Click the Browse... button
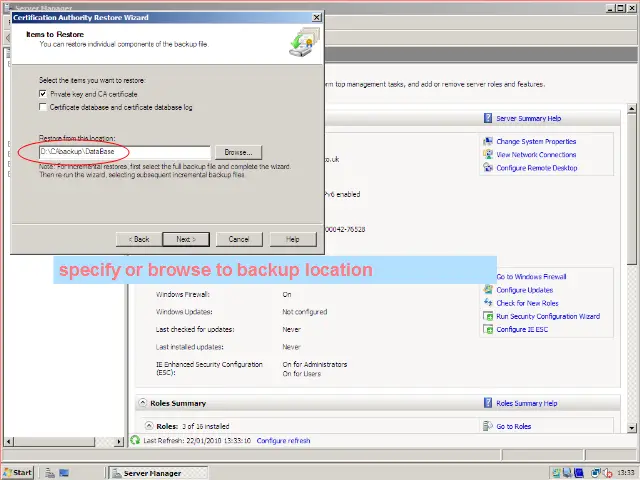Viewport: 640px width, 480px height. pyautogui.click(x=237, y=152)
